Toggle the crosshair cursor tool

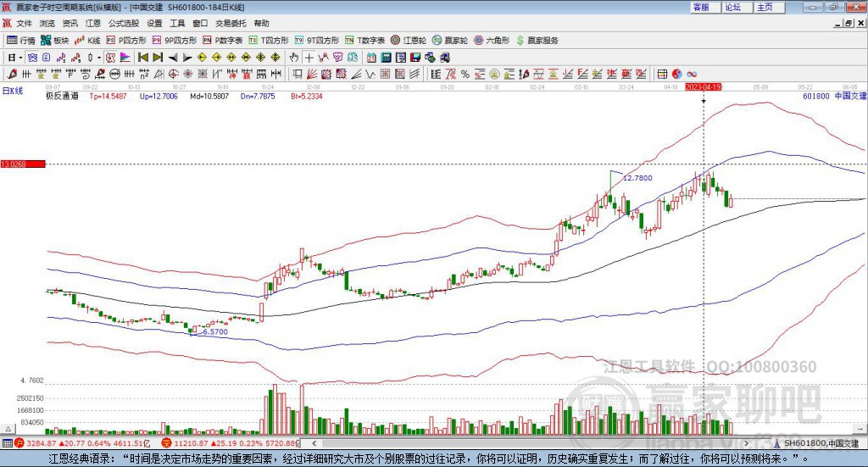[309, 58]
